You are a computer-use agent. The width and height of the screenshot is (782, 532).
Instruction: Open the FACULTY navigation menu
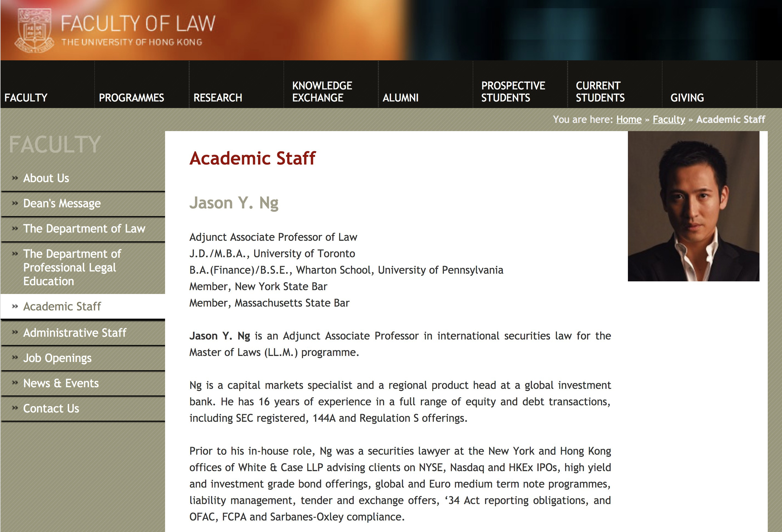point(26,98)
